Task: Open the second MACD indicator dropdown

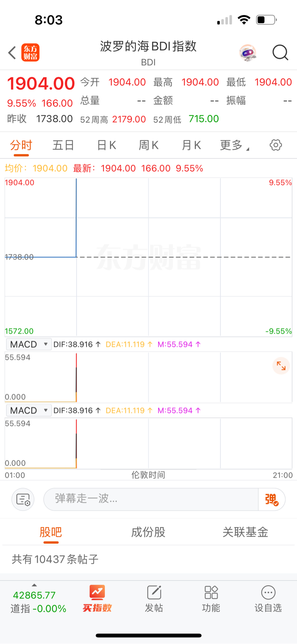Action: (x=29, y=410)
